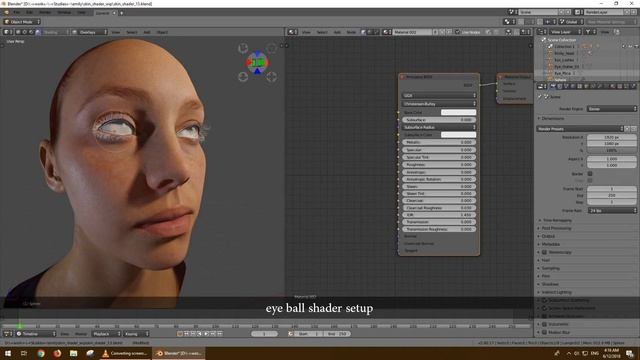
Task: Open viewport Object menu
Action: click(162, 32)
